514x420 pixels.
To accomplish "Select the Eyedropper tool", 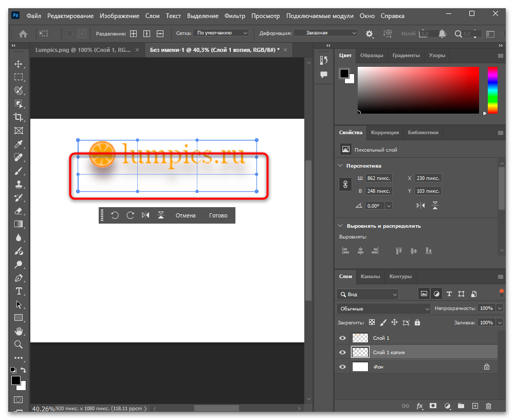I will [x=19, y=144].
